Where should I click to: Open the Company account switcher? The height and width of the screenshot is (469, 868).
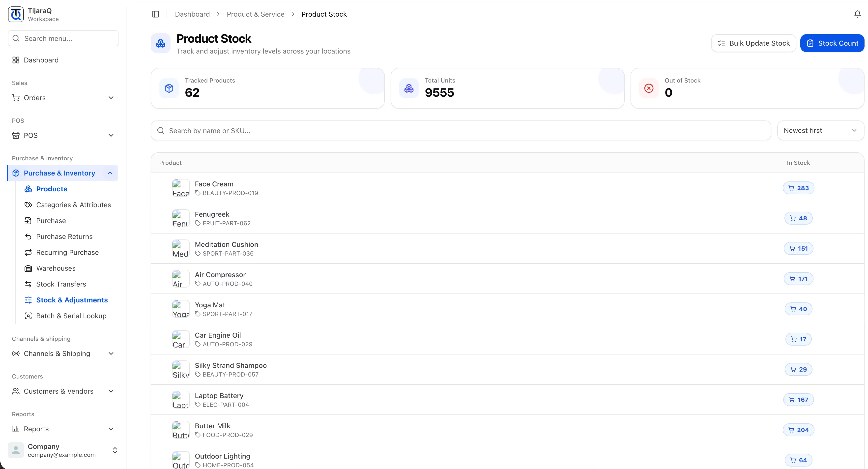(x=63, y=450)
